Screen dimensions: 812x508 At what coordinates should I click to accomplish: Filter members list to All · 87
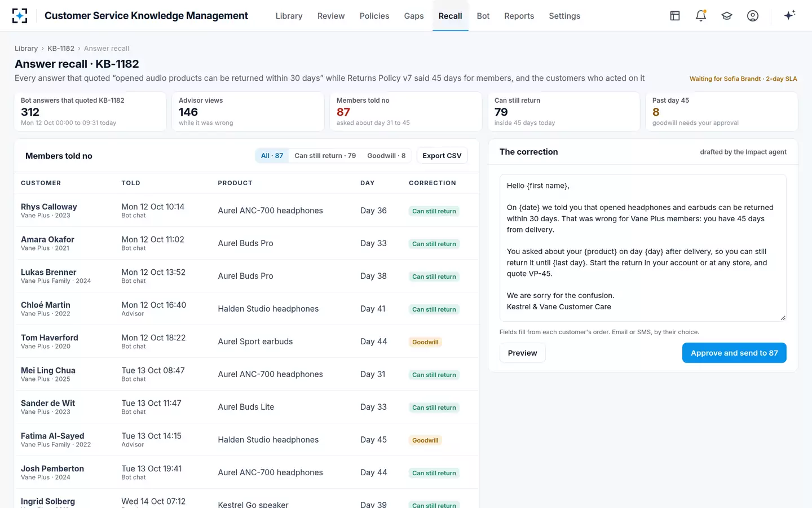pyautogui.click(x=272, y=156)
